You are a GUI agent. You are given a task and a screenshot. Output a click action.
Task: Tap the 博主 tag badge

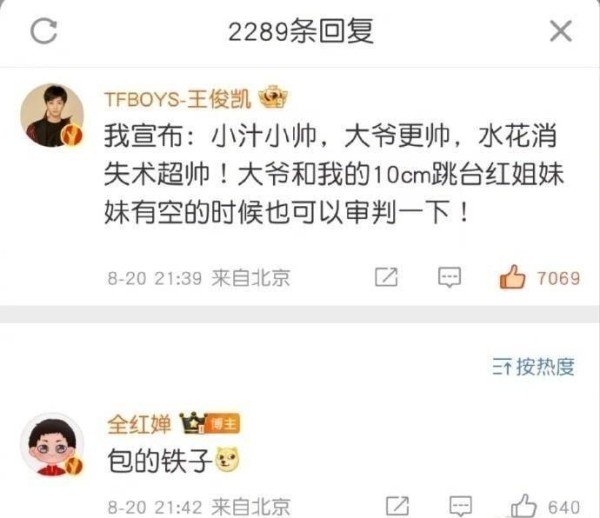[x=223, y=424]
